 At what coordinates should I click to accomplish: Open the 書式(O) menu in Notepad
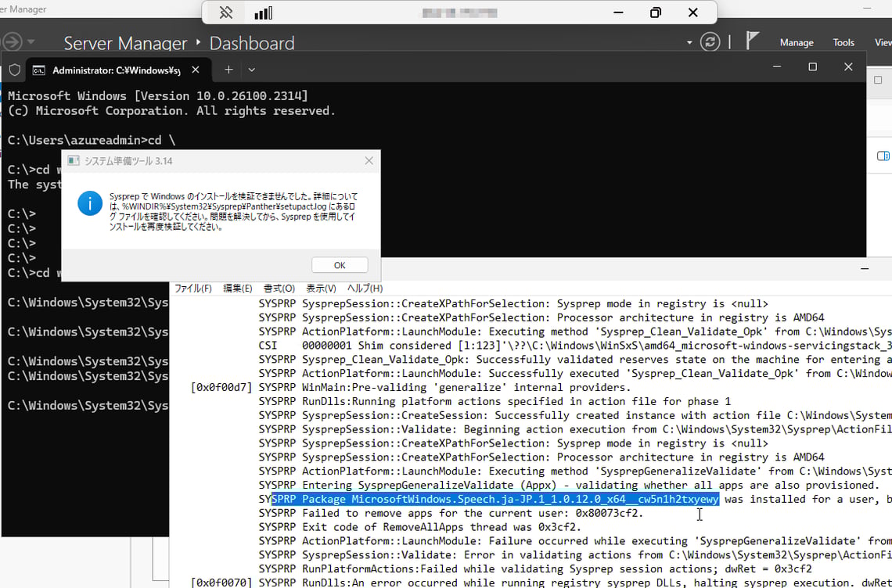pyautogui.click(x=279, y=288)
